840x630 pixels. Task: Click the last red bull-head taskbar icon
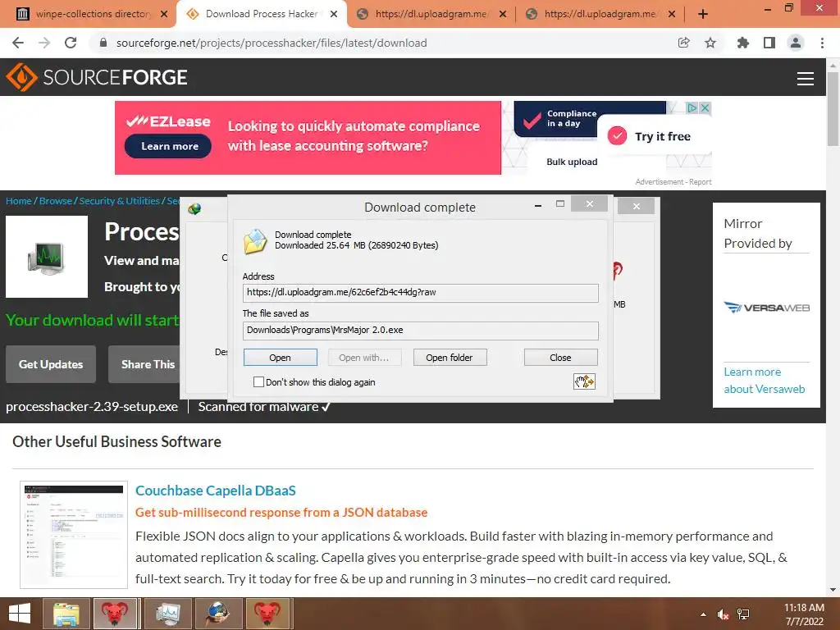(267, 614)
